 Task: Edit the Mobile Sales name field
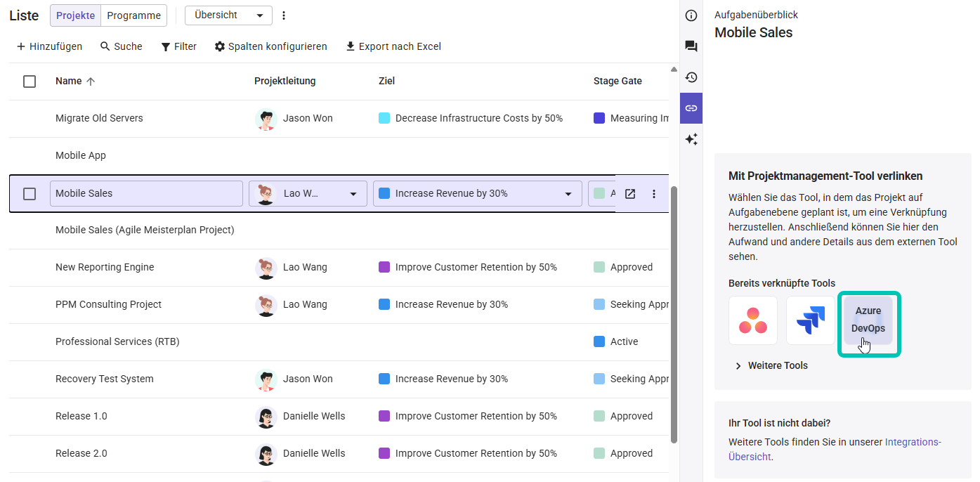tap(146, 194)
